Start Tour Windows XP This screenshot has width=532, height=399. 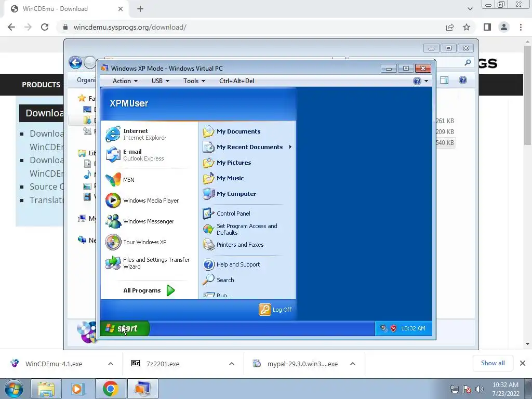136,242
